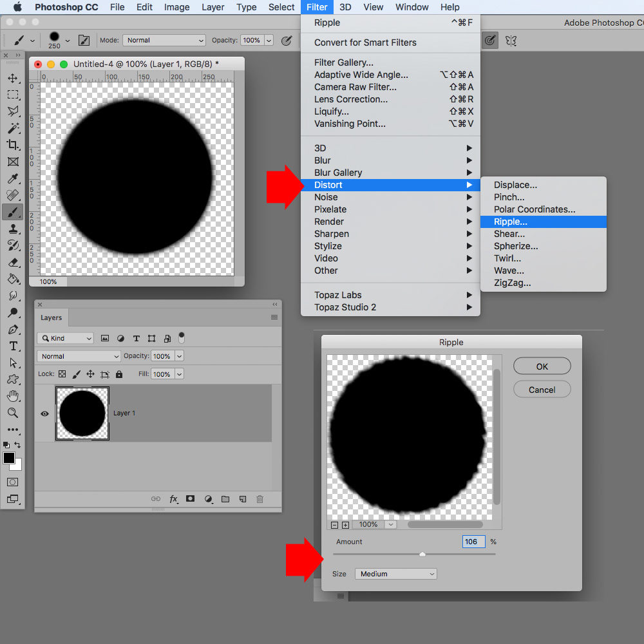
Task: Click the Ripple Amount slider handle
Action: coord(422,554)
